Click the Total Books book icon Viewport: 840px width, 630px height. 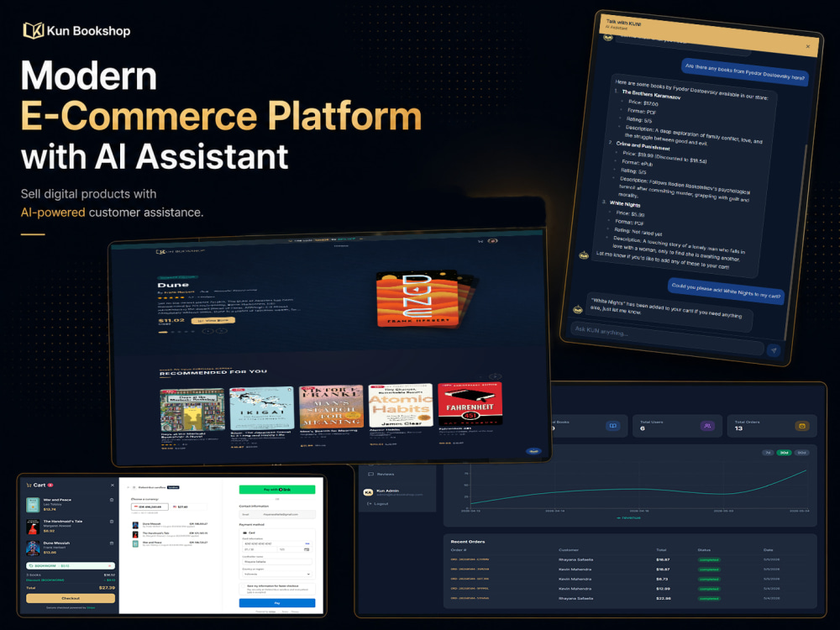pos(612,426)
